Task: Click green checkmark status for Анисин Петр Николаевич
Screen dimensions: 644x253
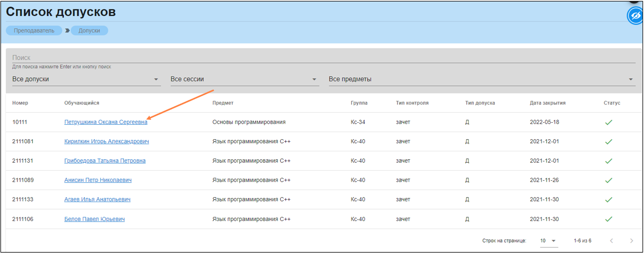Action: [x=609, y=180]
